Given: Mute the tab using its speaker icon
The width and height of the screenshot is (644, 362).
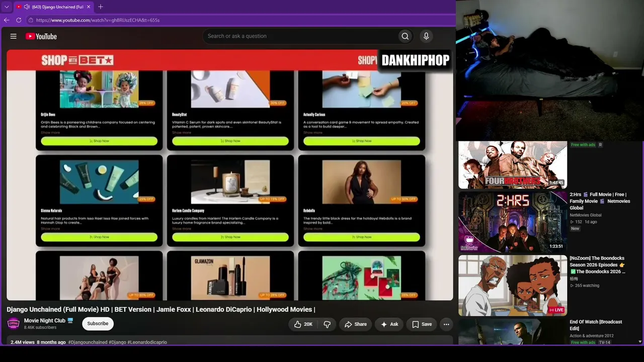Looking at the screenshot, I should (27, 7).
